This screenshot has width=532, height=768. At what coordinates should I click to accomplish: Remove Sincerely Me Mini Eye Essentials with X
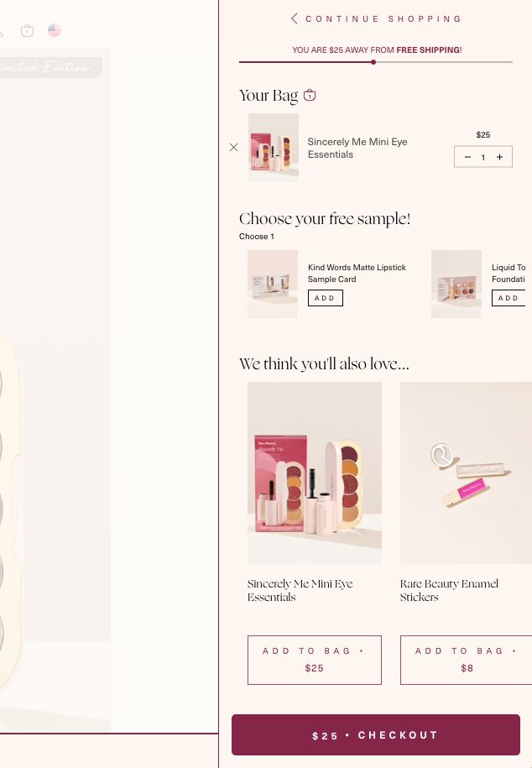pos(233,148)
